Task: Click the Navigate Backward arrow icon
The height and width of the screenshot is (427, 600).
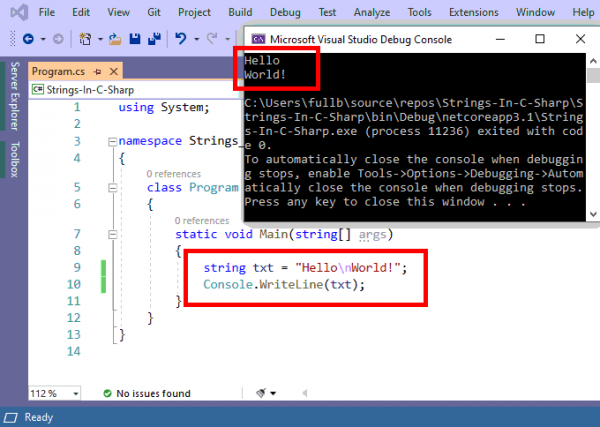Action: (28, 39)
